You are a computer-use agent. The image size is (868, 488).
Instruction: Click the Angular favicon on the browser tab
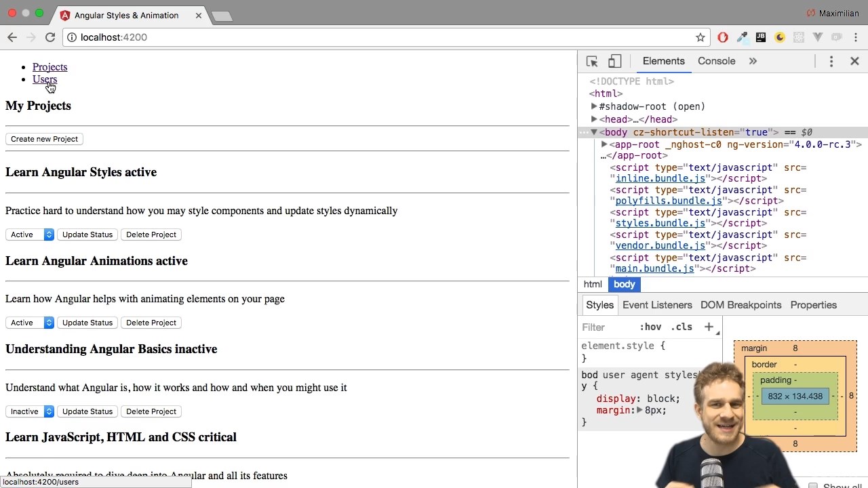(x=65, y=15)
